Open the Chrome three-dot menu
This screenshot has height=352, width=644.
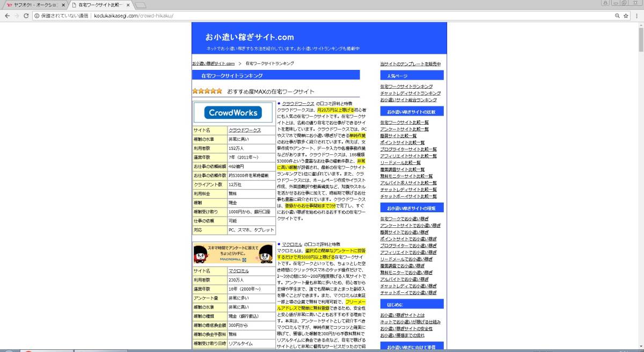[x=636, y=16]
